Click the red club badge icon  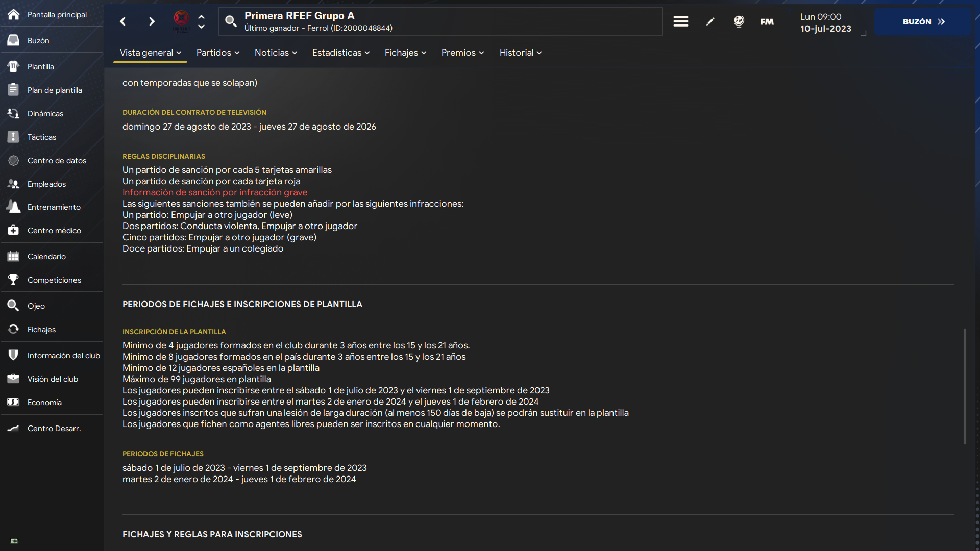coord(181,20)
